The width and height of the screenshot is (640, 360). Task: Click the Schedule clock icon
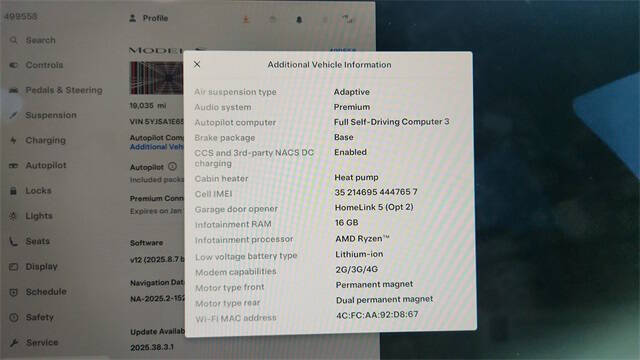coord(13,292)
